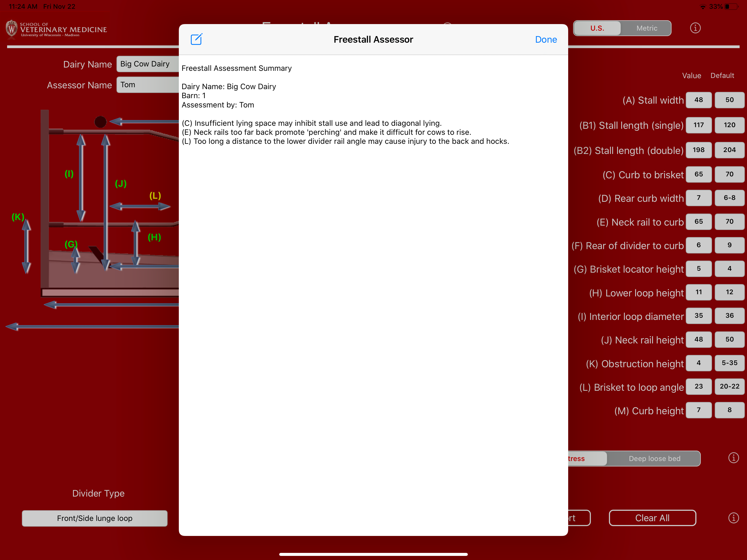Tap Stall length single default 120
This screenshot has width=747, height=560.
click(x=730, y=125)
